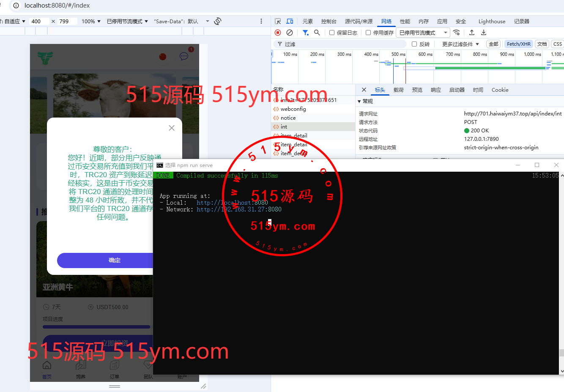
Task: Toggle the device toolbar icon
Action: [290, 21]
